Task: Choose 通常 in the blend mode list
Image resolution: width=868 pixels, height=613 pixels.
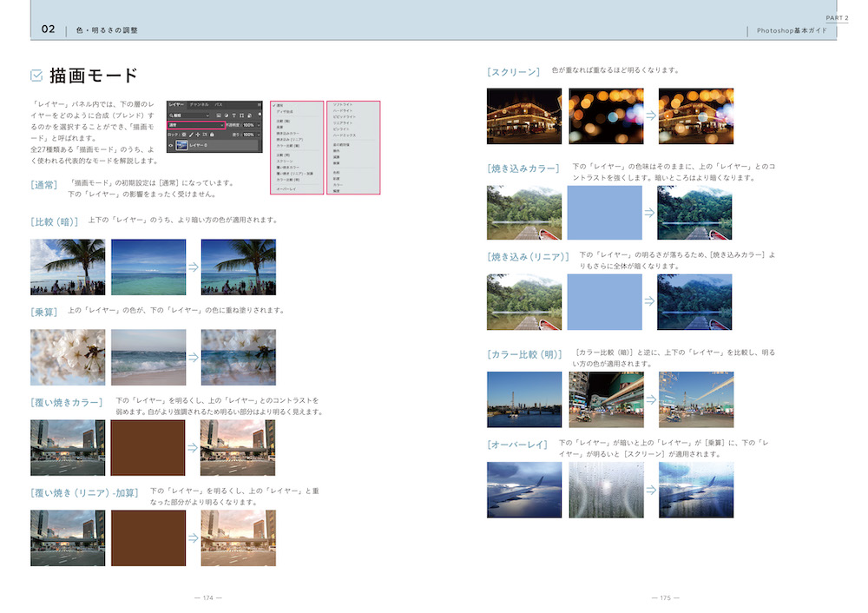Action: click(279, 105)
